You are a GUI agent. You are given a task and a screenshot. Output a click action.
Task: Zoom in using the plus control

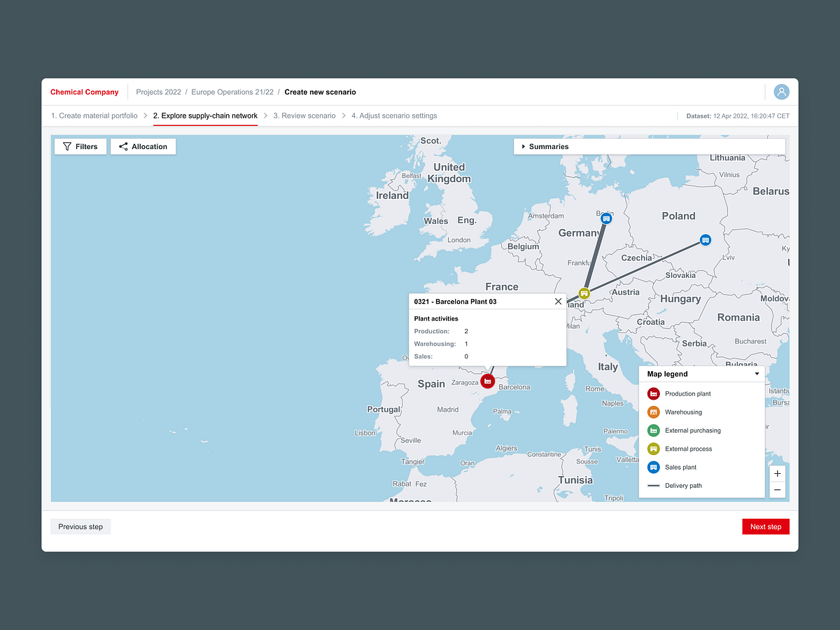point(777,473)
